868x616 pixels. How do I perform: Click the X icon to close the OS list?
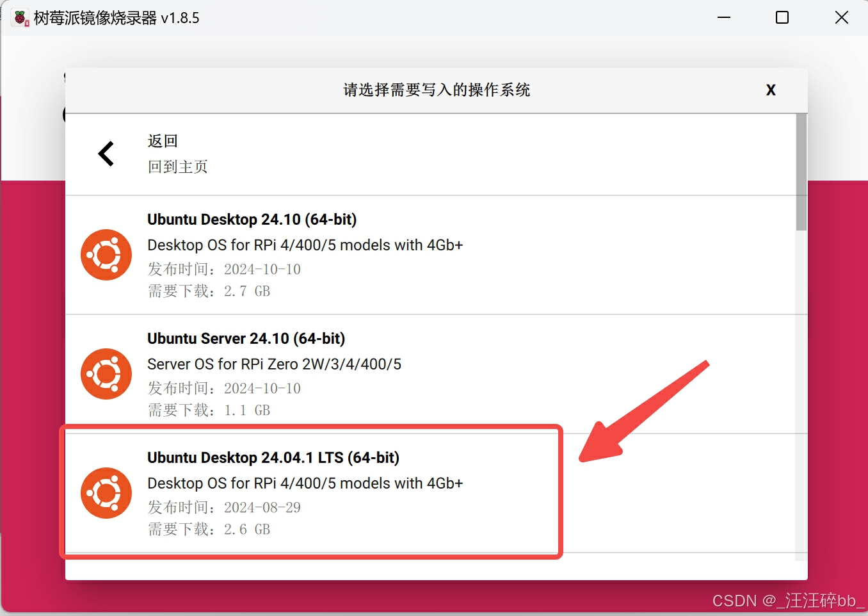(770, 90)
